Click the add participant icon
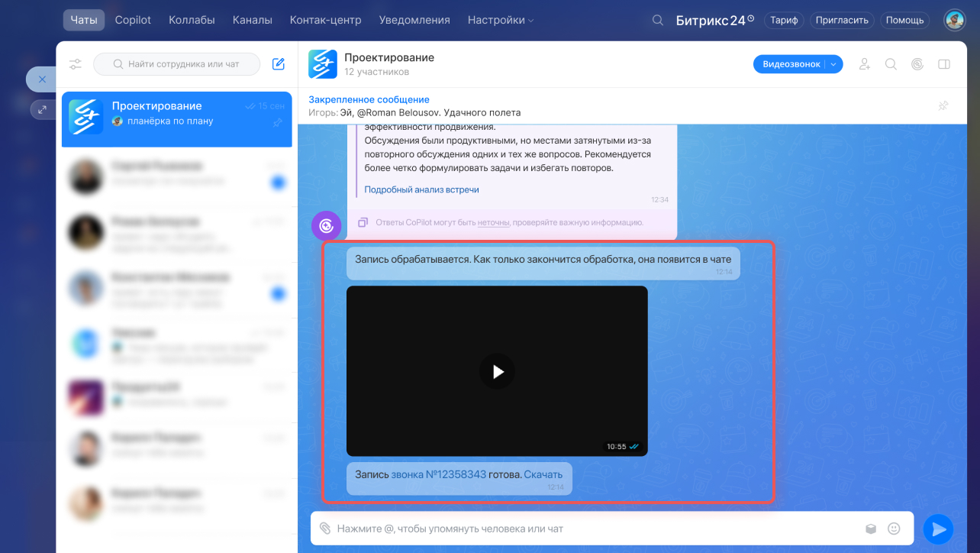Screen dimensions: 980x553 tap(865, 64)
